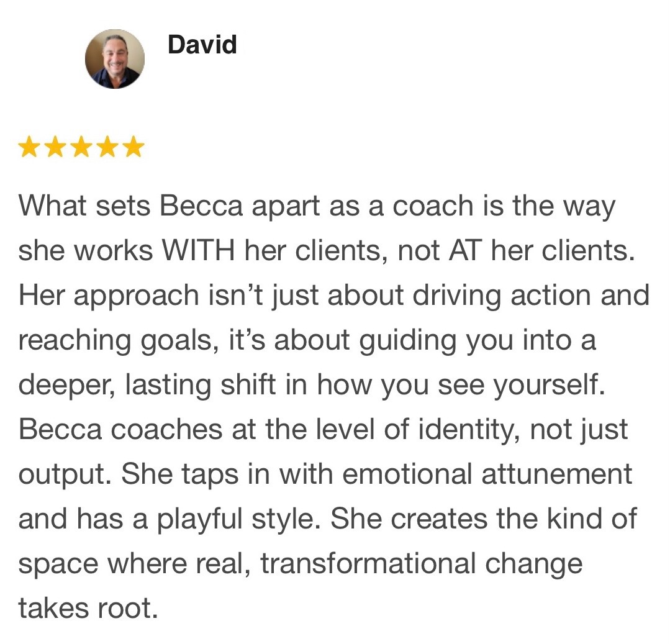
Task: Click the word 'attunement' in the review
Action: 557,475
